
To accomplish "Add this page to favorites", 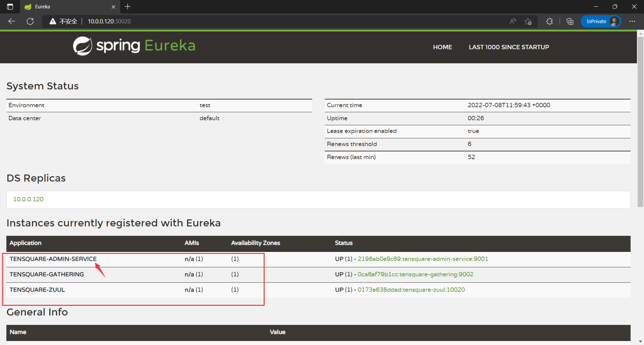I will click(x=528, y=21).
